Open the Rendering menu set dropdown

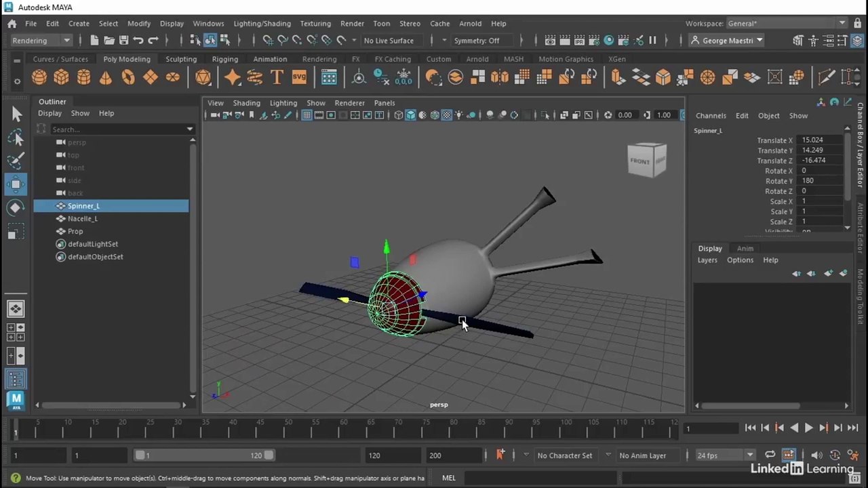tap(41, 41)
